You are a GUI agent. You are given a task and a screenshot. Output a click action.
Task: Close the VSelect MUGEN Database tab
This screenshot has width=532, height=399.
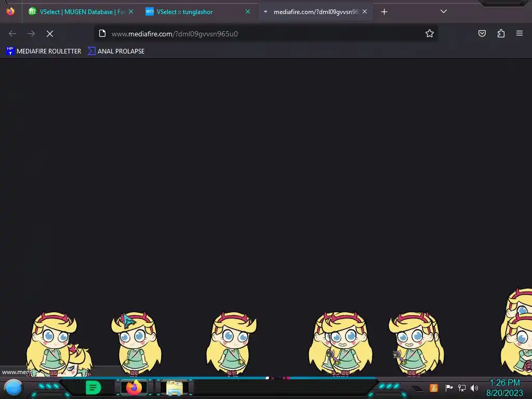tap(131, 11)
